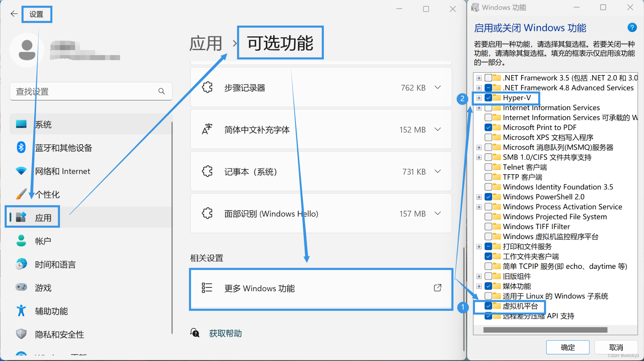Open the 游戏 gamepad icon
This screenshot has width=644, height=361.
coord(21,287)
